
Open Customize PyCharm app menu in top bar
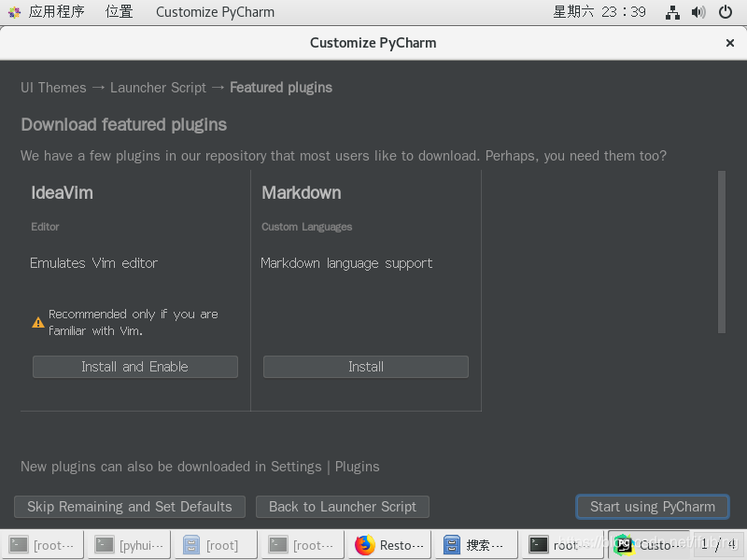(x=215, y=12)
